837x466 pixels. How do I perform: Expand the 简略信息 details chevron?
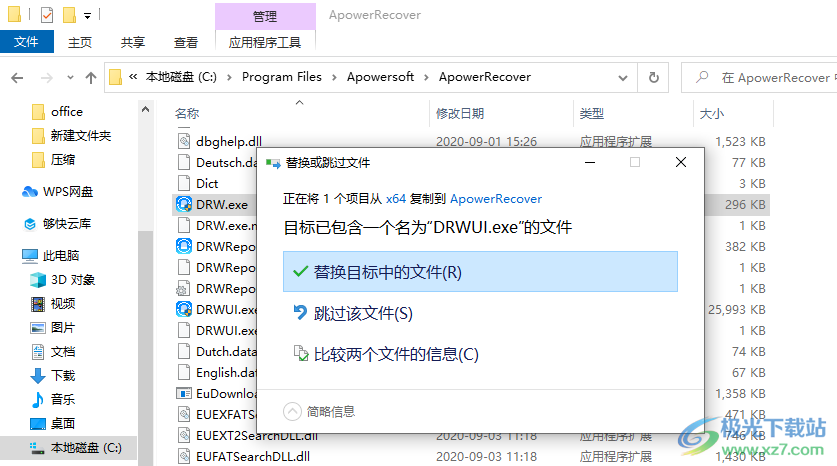tap(292, 412)
